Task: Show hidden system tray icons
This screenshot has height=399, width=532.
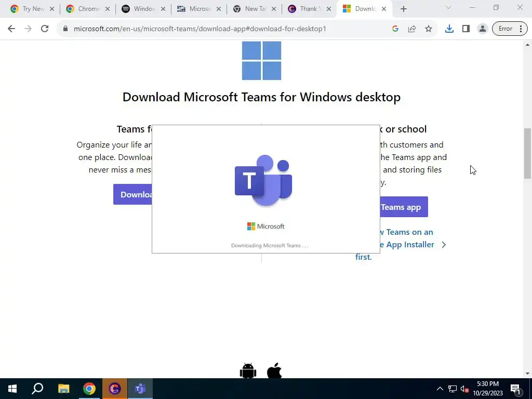Action: pyautogui.click(x=440, y=389)
